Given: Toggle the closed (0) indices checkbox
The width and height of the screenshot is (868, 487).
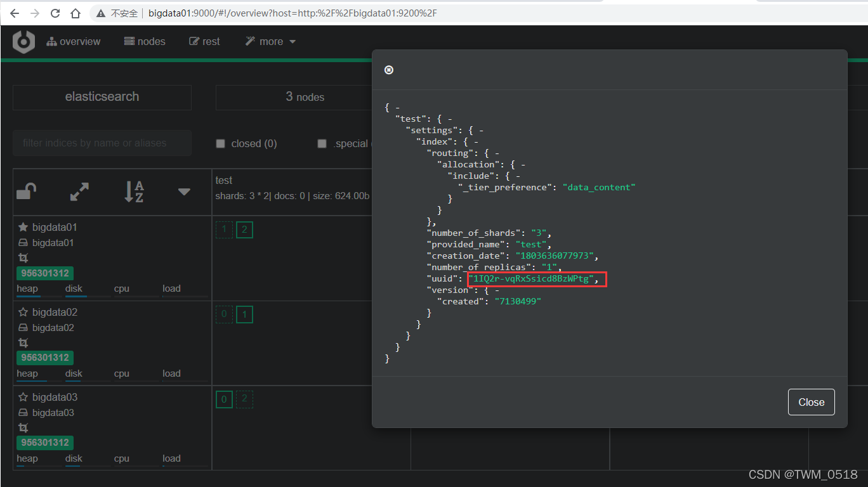Looking at the screenshot, I should pyautogui.click(x=221, y=143).
